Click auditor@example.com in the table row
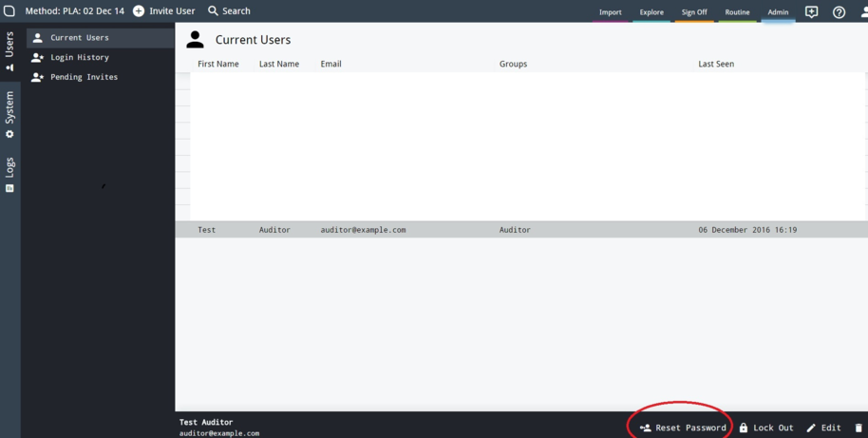Viewport: 868px width, 438px height. click(363, 230)
